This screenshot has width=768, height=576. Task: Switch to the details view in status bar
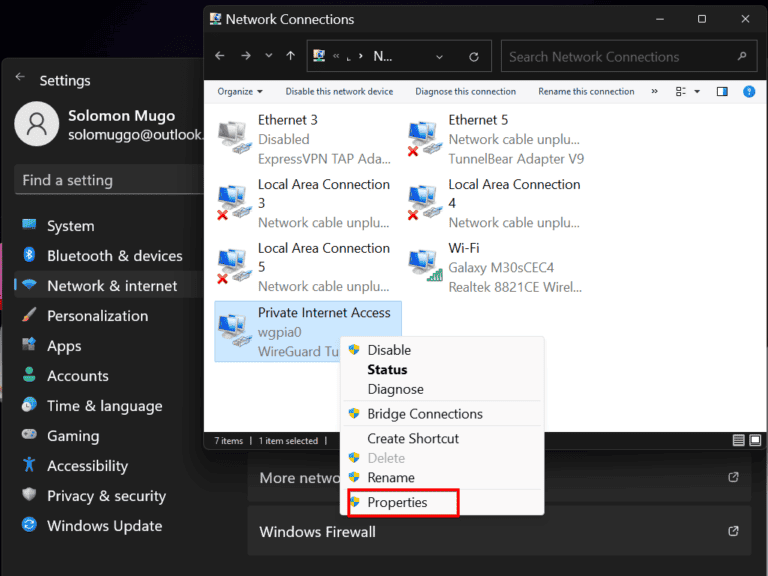(738, 440)
